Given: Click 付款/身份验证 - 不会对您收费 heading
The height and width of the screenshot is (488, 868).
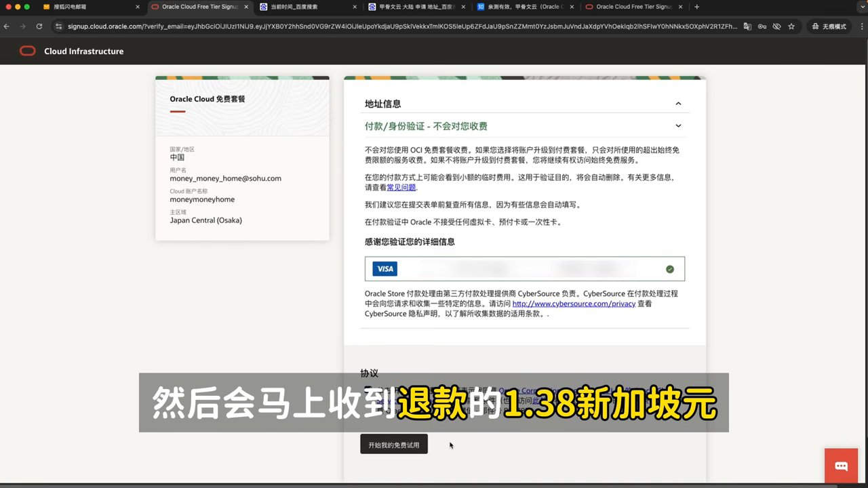Looking at the screenshot, I should click(x=426, y=126).
